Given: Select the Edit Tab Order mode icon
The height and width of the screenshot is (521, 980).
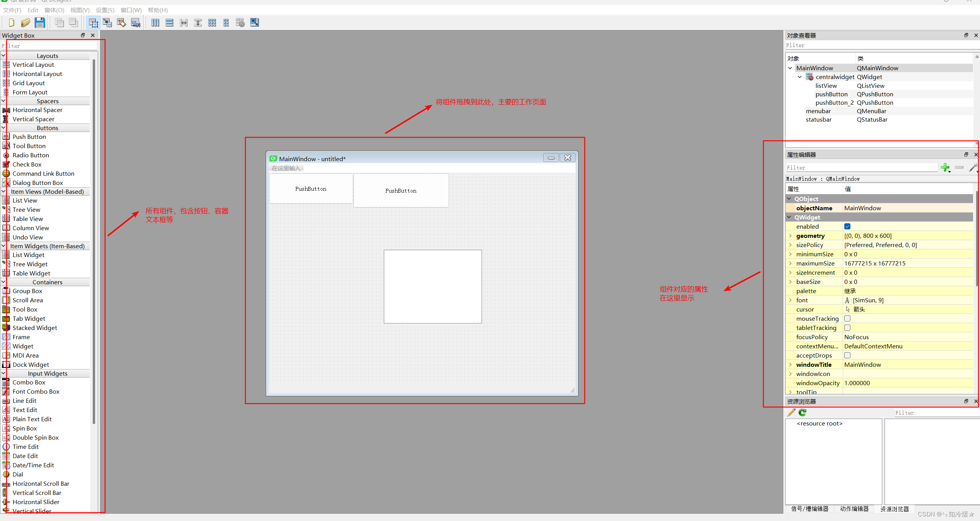Looking at the screenshot, I should point(136,23).
